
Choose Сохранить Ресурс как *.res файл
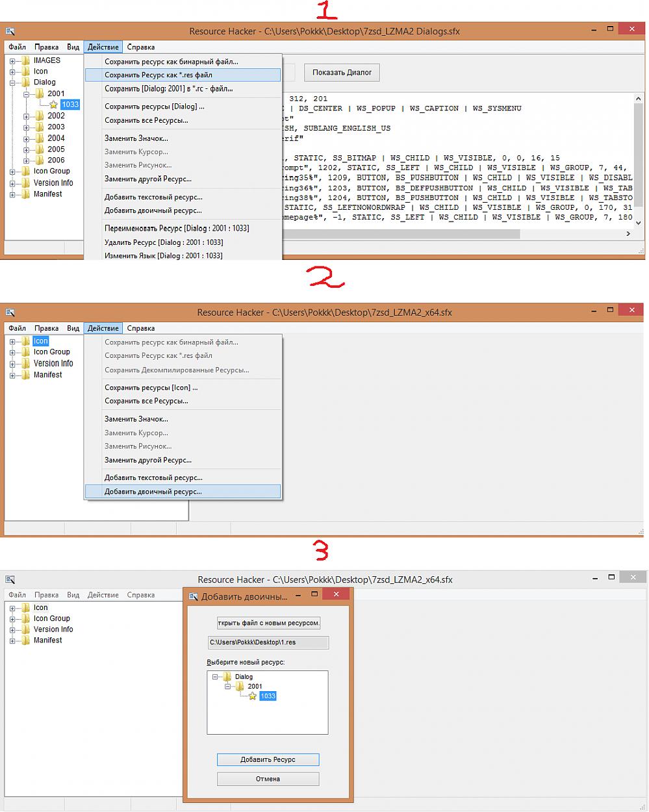tap(183, 75)
